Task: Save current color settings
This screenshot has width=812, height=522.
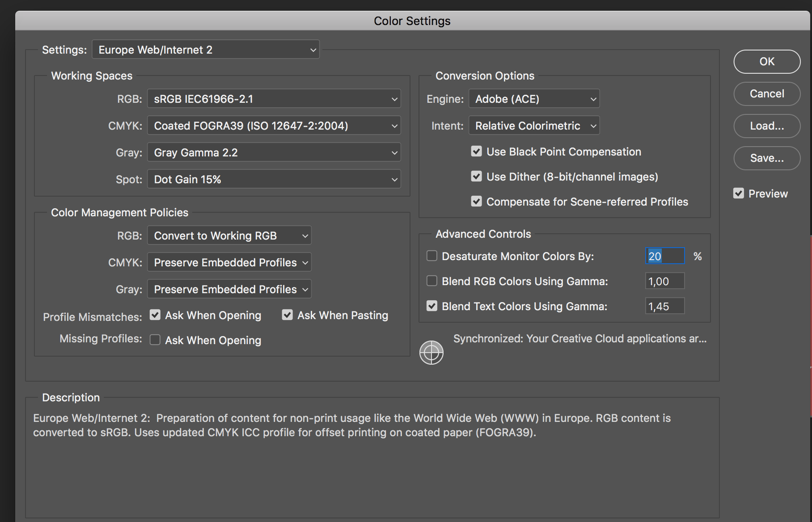Action: [x=766, y=158]
